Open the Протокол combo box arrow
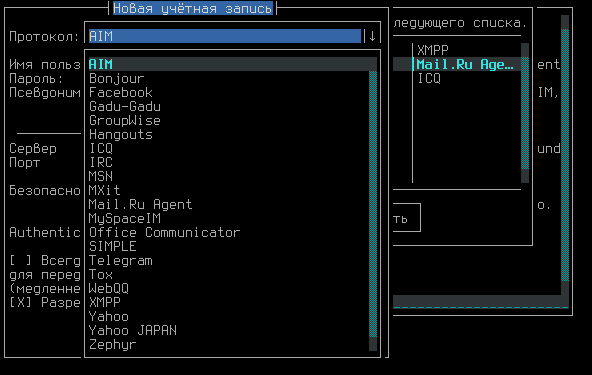This screenshot has width=592, height=375. pos(372,36)
